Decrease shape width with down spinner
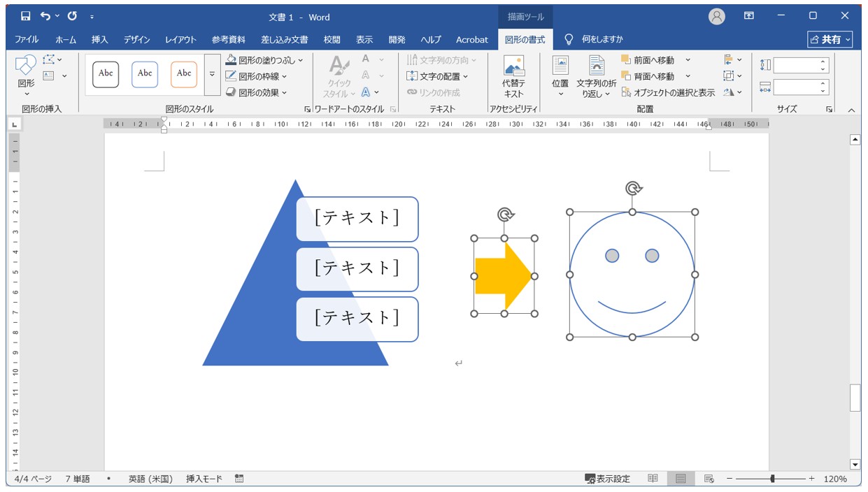868x492 pixels. pyautogui.click(x=824, y=92)
